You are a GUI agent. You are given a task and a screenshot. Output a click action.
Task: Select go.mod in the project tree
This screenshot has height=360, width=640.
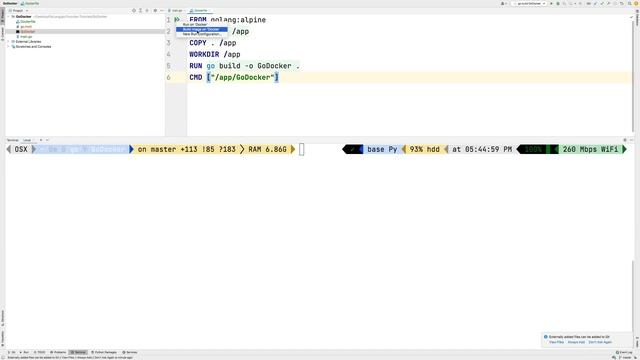tap(24, 27)
